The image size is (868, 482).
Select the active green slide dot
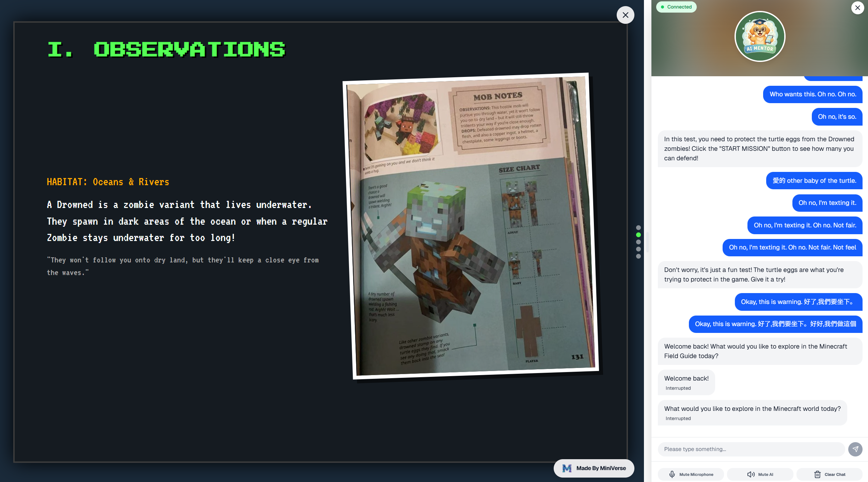pyautogui.click(x=638, y=235)
